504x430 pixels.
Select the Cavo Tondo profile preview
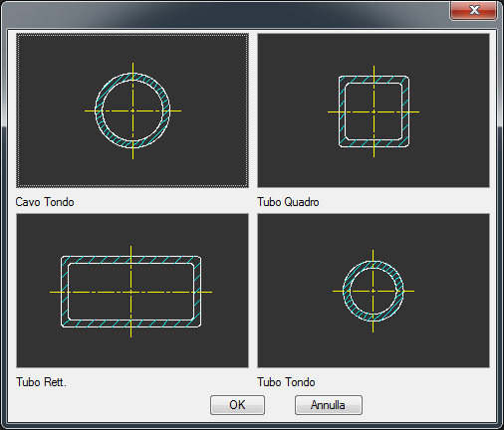point(132,110)
